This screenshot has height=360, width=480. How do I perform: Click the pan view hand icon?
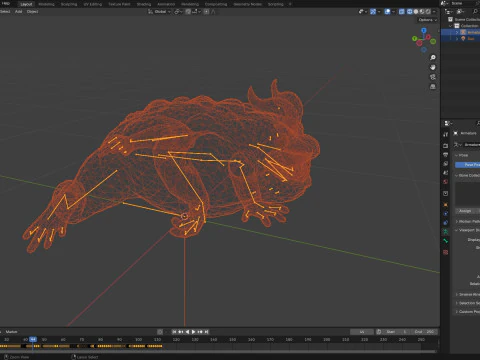[x=433, y=67]
